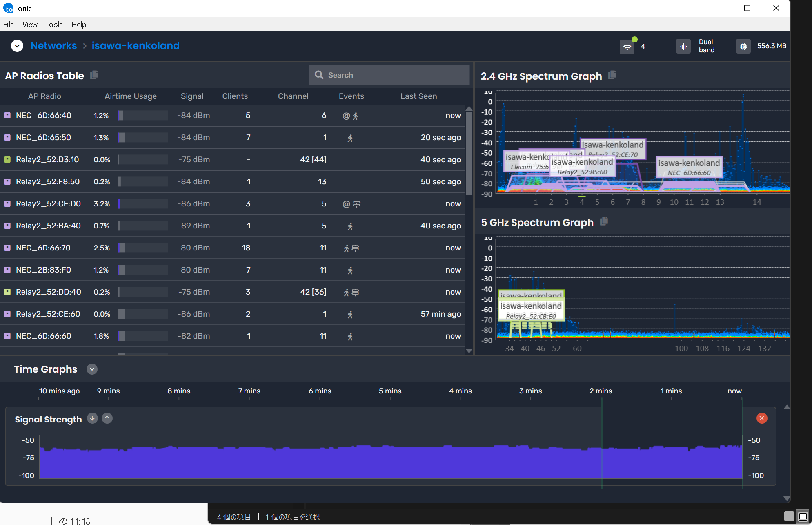Move Signal Strength graph up arrow

(x=107, y=418)
